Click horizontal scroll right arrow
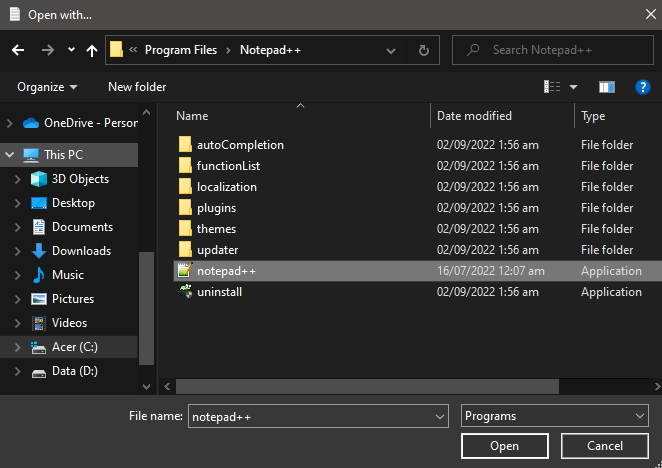662x468 pixels. [657, 386]
